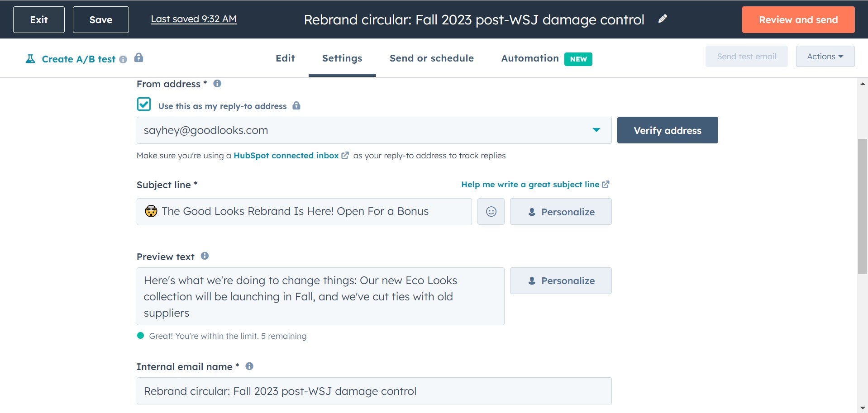This screenshot has height=413, width=868.
Task: Click the vertical scrollbar thumb
Action: [x=862, y=206]
